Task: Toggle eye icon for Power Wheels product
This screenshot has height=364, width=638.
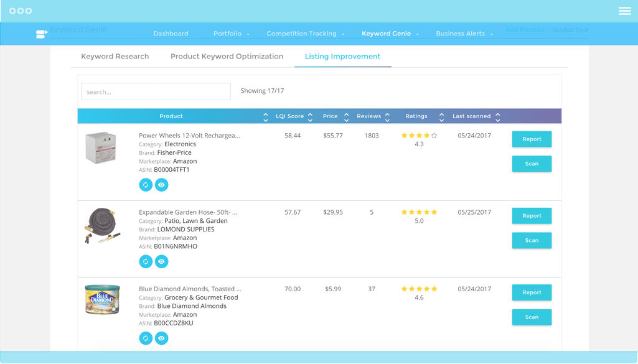Action: pyautogui.click(x=162, y=185)
